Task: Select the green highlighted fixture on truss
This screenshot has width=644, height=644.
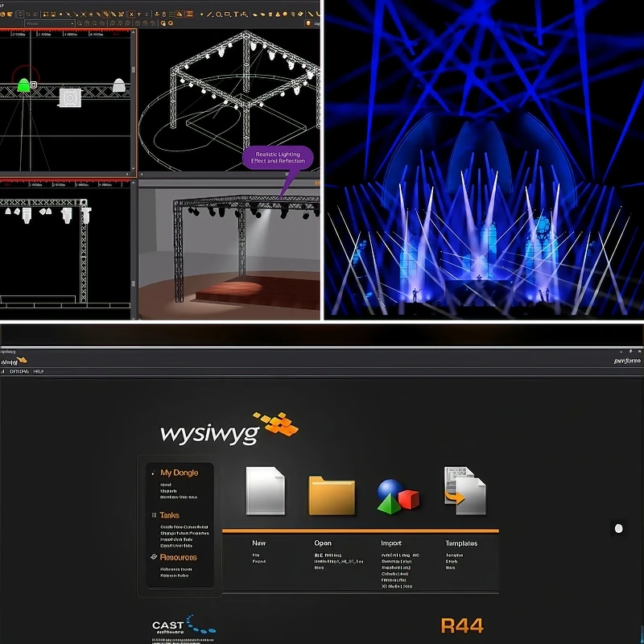Action: click(23, 85)
